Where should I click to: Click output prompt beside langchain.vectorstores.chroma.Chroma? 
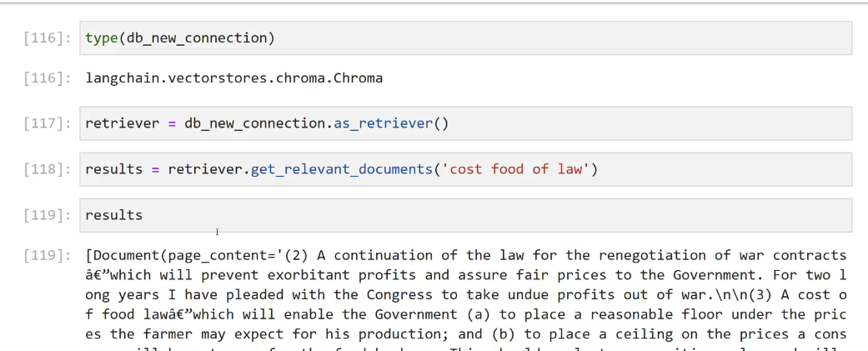48,78
